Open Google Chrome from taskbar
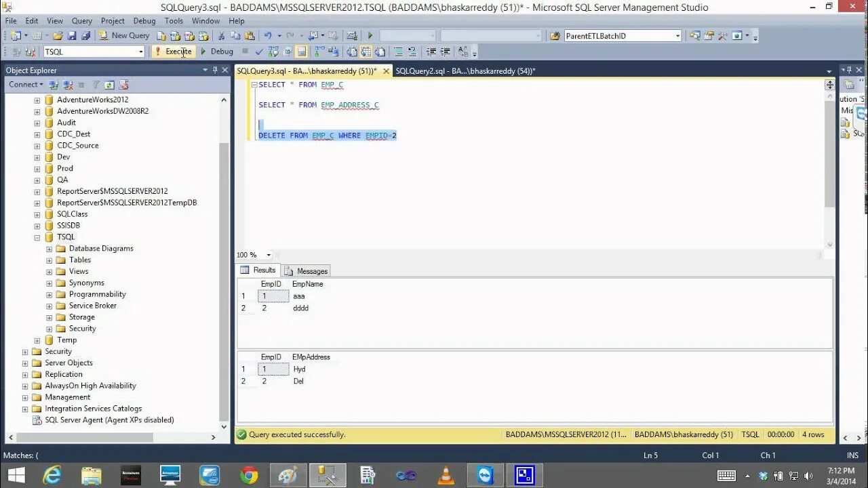This screenshot has height=488, width=868. tap(249, 475)
